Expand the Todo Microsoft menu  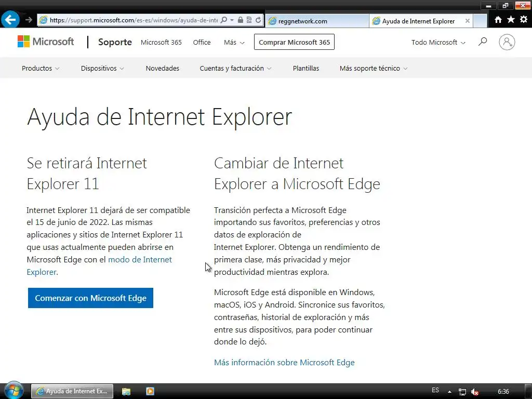pyautogui.click(x=438, y=43)
